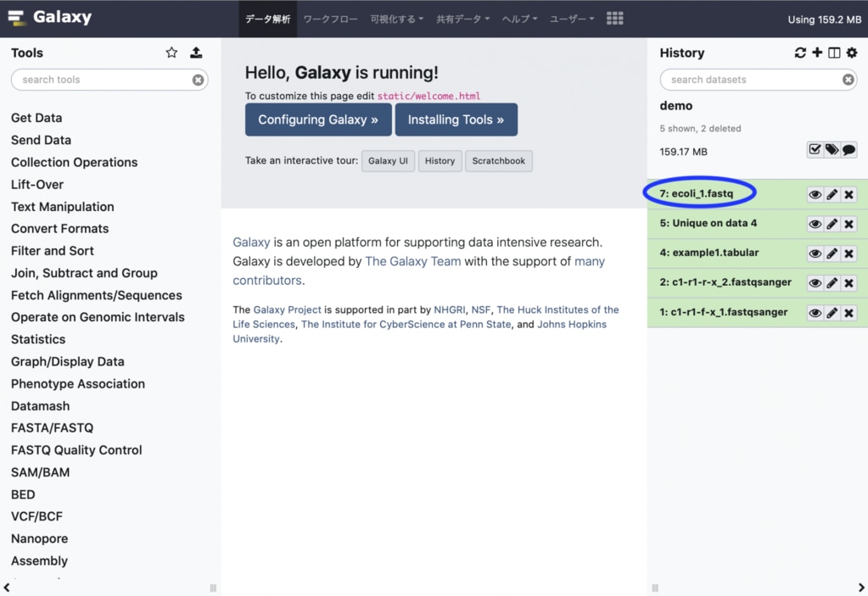The width and height of the screenshot is (868, 596).
Task: Delete the ecoli_1.fastq dataset
Action: (848, 194)
